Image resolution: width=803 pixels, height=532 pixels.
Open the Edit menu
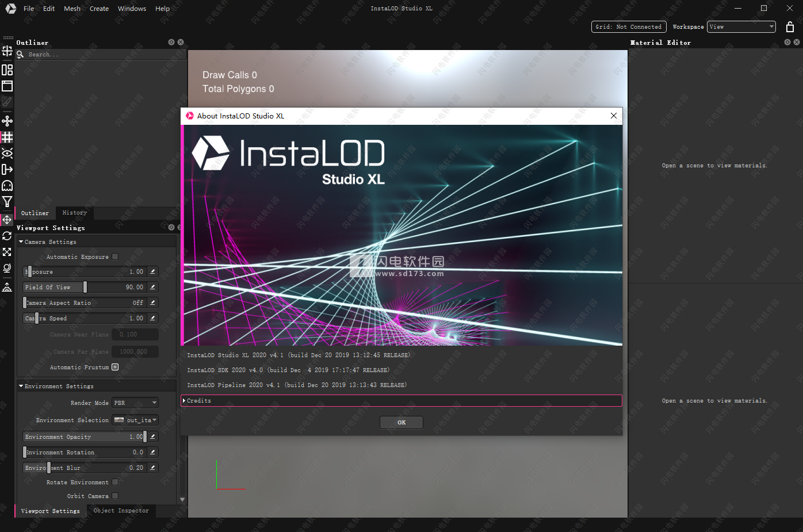[x=49, y=9]
